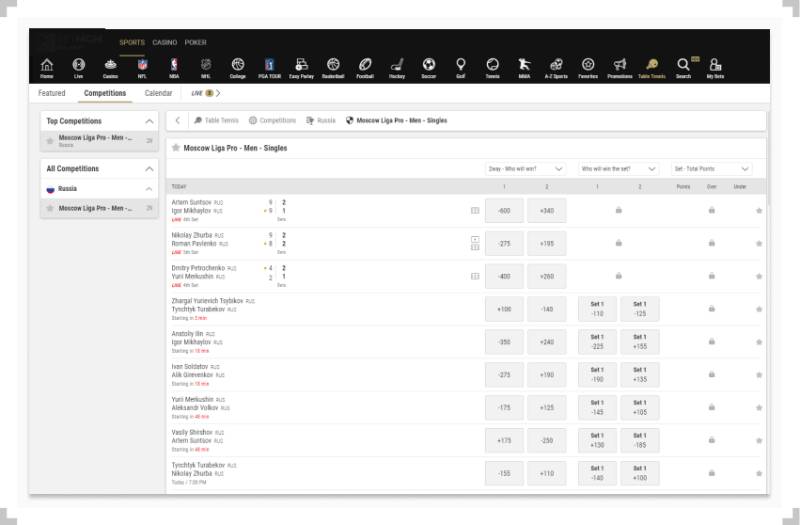Viewport: 800px width, 525px height.
Task: Click arrow next to LIVE tab
Action: click(218, 93)
